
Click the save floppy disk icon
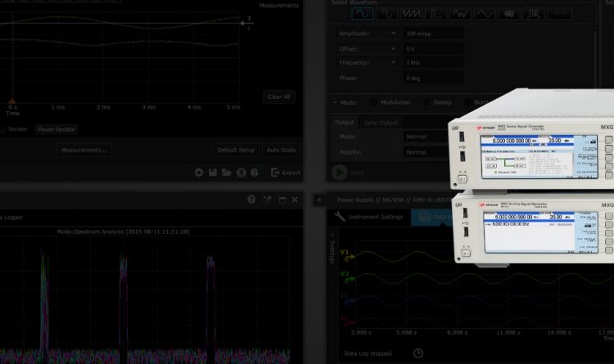pyautogui.click(x=213, y=173)
